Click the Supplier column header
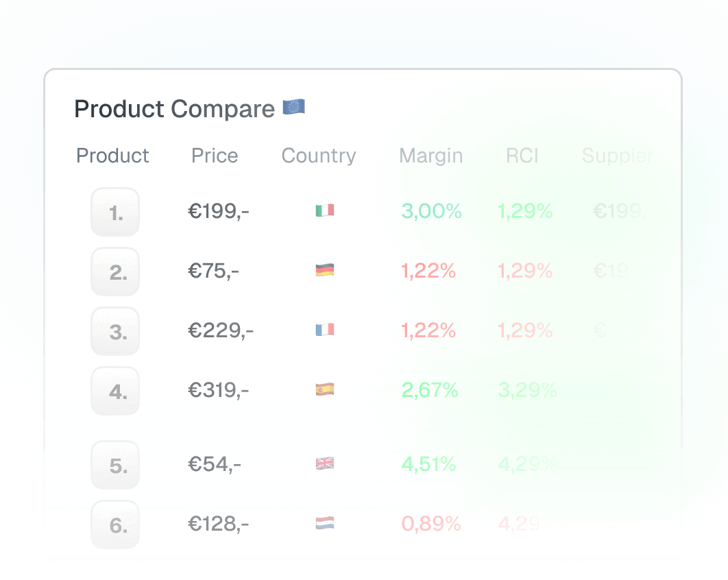 click(616, 156)
